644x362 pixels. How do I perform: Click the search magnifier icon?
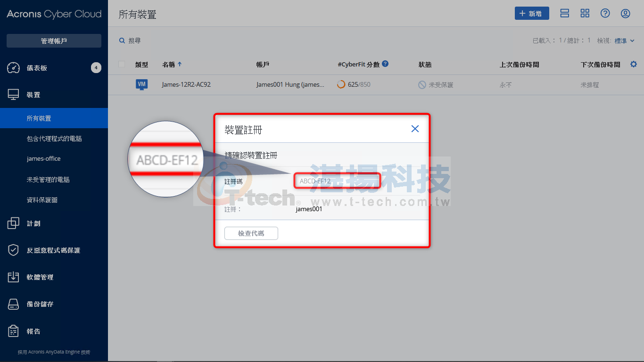pyautogui.click(x=122, y=41)
